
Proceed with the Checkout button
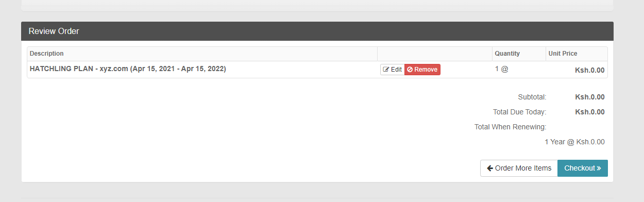coord(583,168)
